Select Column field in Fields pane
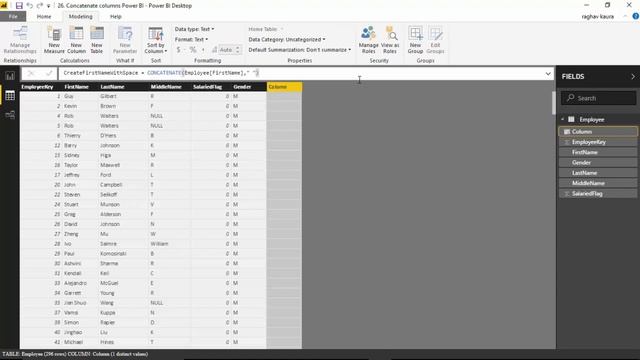Viewport: 640px width, 360px height. click(x=598, y=131)
